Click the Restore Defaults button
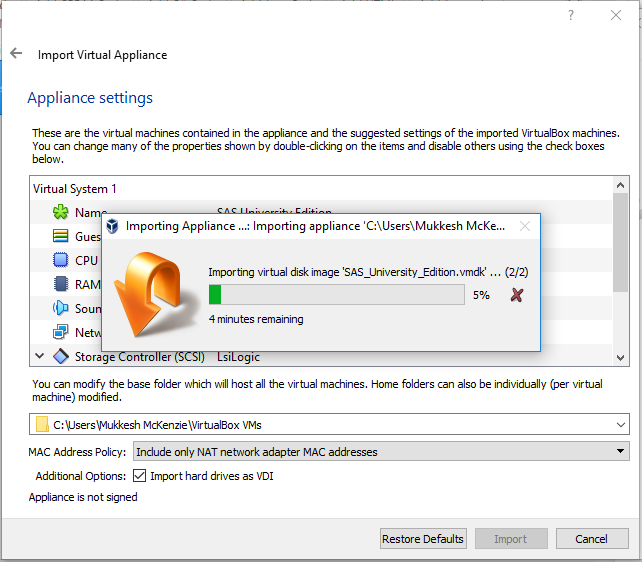642x562 pixels. click(x=423, y=539)
